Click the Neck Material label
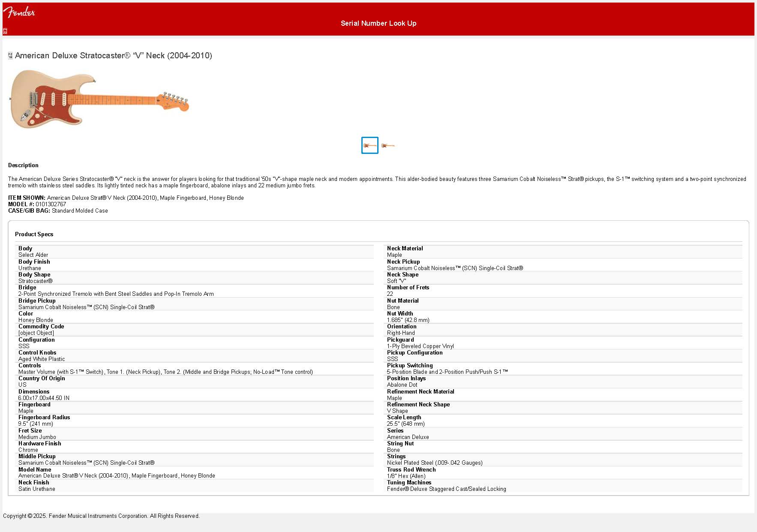Viewport: 757px width, 532px height. (405, 248)
